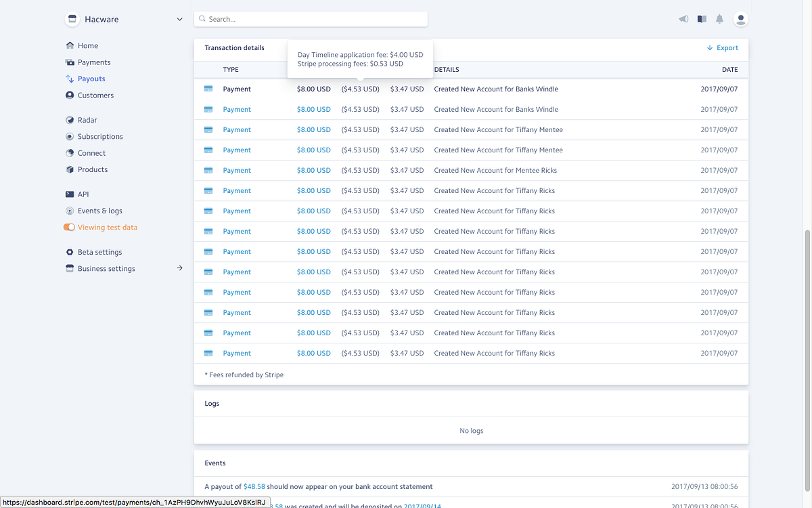Open the notifications bell

tap(719, 19)
